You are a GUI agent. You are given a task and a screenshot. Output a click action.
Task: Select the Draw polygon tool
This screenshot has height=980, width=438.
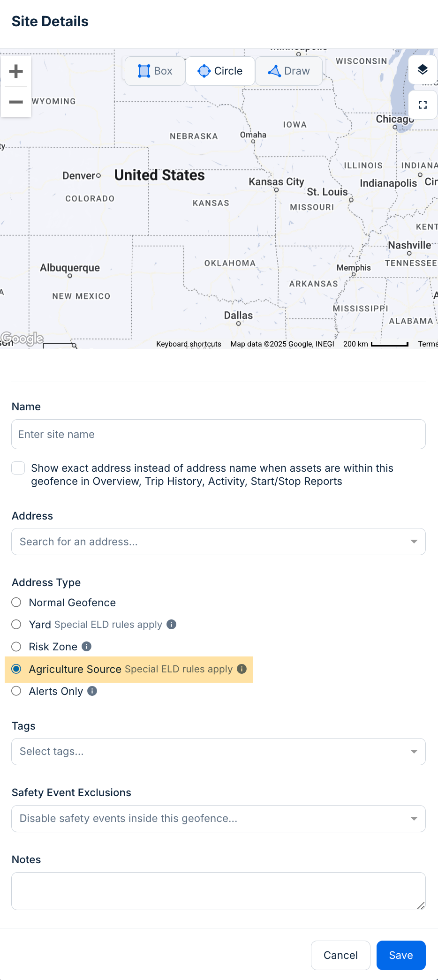click(x=288, y=71)
